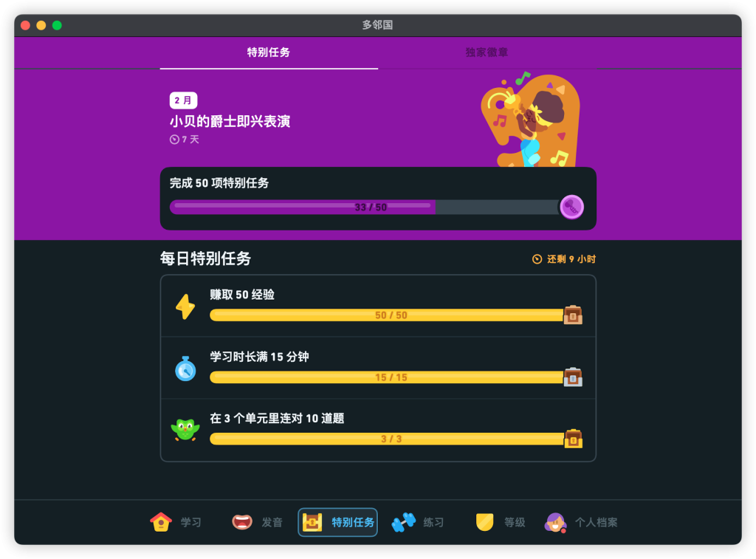756x559 pixels.
Task: Open the chest for 学习时长满 15 分钟
Action: pyautogui.click(x=573, y=377)
